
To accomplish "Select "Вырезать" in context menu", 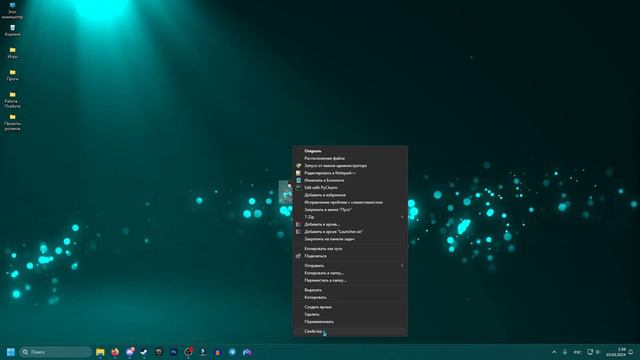I will click(x=350, y=290).
